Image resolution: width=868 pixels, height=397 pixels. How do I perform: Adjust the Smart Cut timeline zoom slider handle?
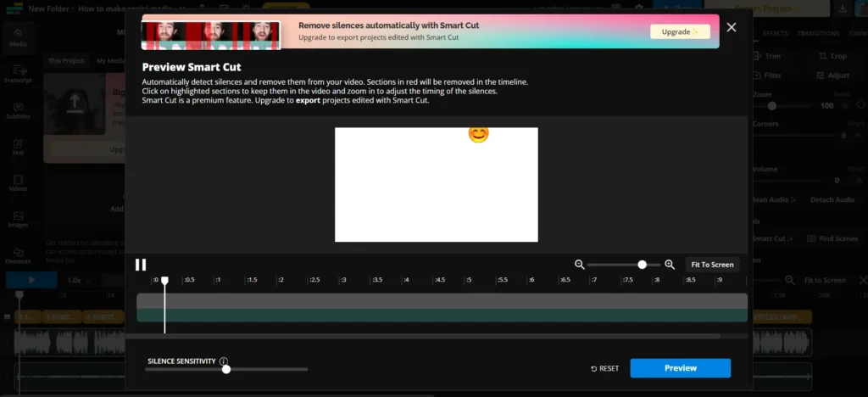click(643, 265)
